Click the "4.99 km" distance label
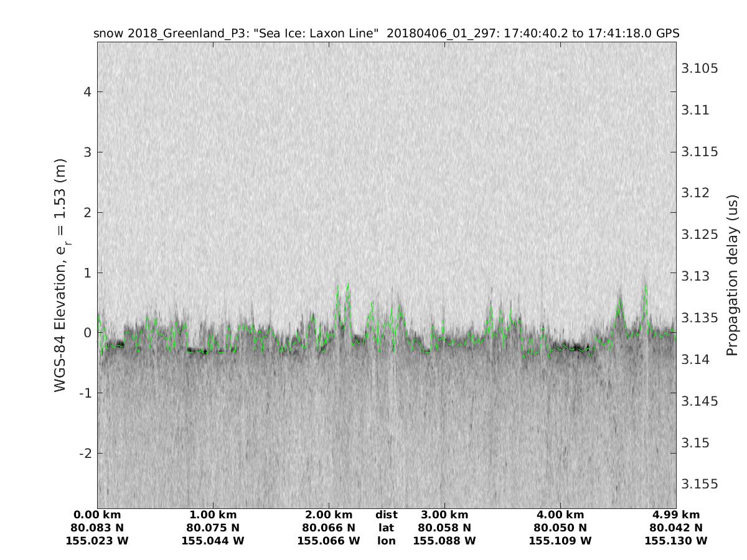The width and height of the screenshot is (747, 560). 676,515
